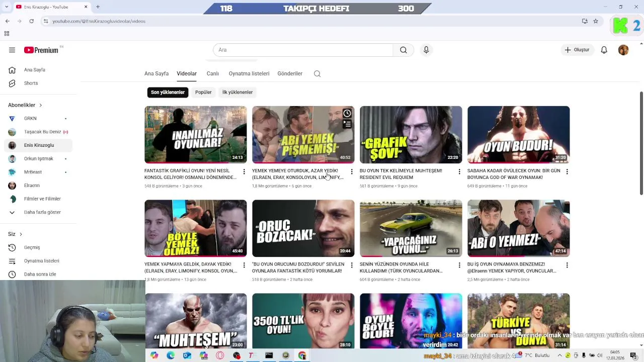Open Geçmiş history
This screenshot has width=644, height=362.
click(38, 247)
